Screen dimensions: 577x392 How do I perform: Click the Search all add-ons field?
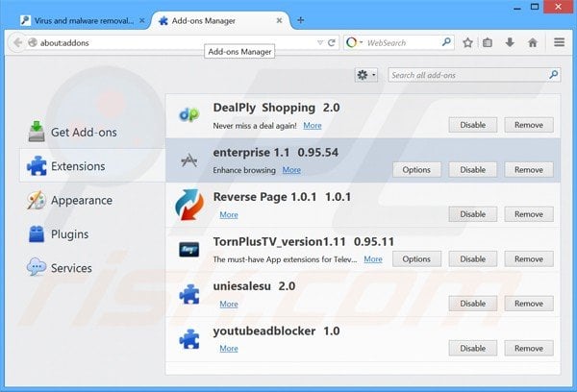coord(474,75)
